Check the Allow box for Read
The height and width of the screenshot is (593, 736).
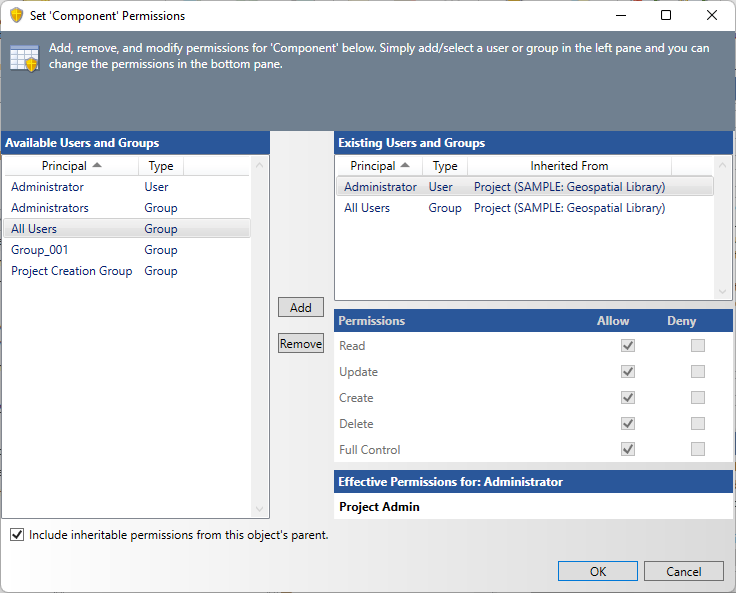pos(628,346)
